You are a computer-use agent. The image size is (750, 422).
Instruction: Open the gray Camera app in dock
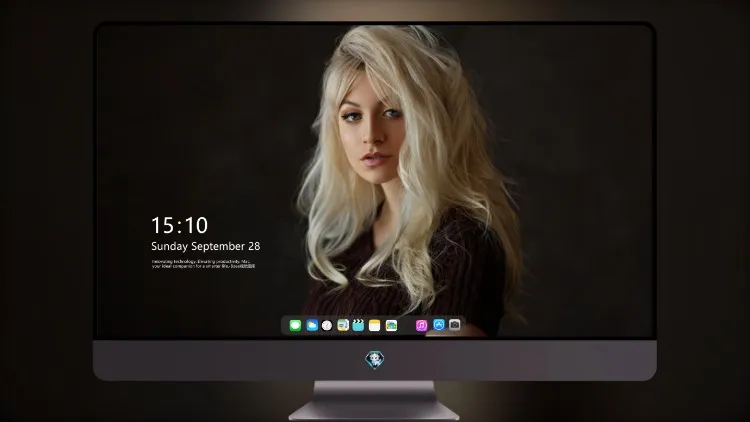(454, 325)
